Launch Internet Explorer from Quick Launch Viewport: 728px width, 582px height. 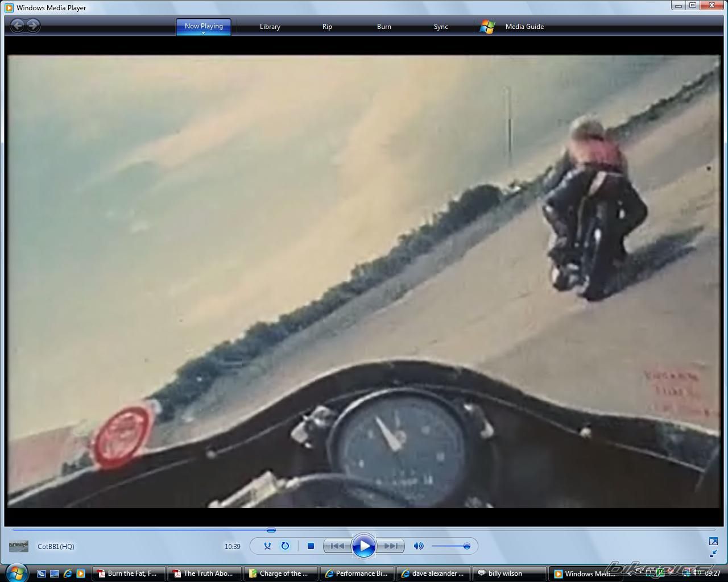[68, 574]
